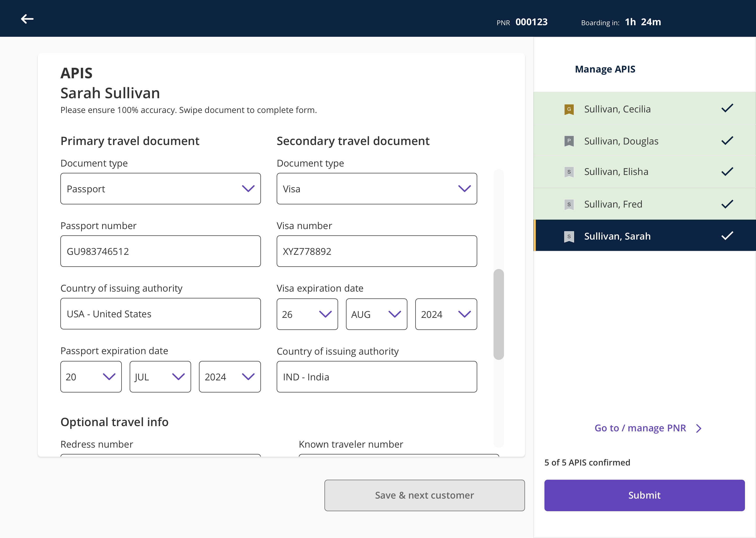Click the 5 of 5 APIS confirmed text

tap(587, 462)
